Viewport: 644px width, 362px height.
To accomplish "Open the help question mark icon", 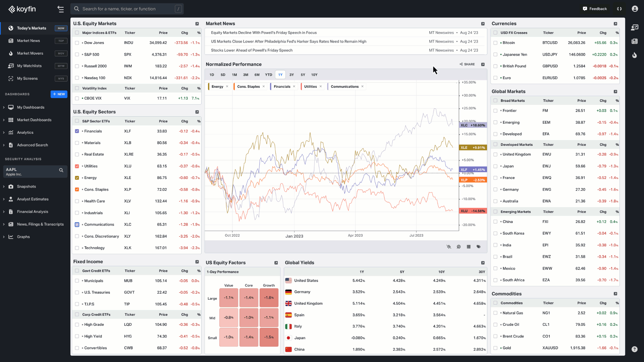I will pos(634,349).
